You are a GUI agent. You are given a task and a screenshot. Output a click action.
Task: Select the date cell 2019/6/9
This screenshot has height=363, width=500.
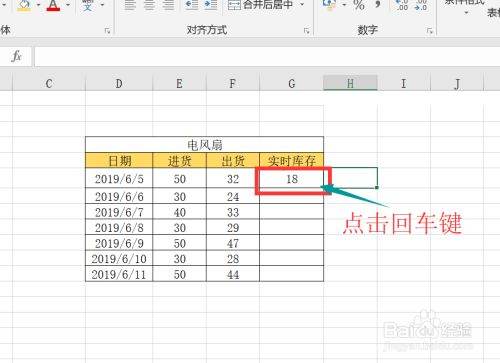[119, 243]
